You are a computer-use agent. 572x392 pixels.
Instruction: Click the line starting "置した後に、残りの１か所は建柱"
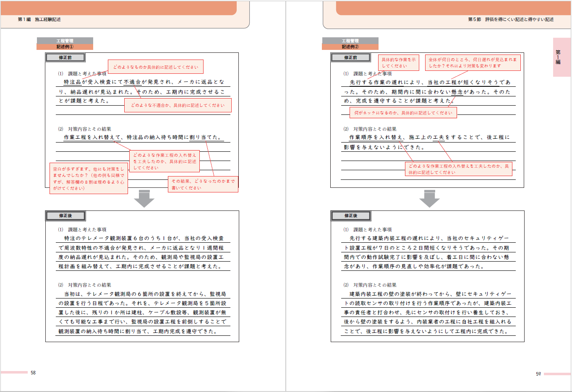pos(142,312)
